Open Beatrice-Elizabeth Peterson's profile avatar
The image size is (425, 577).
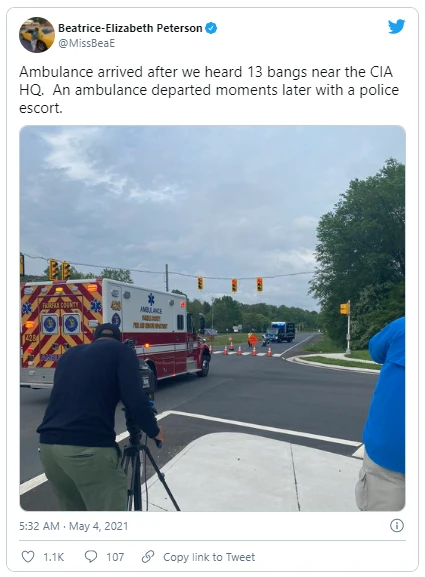tap(37, 35)
